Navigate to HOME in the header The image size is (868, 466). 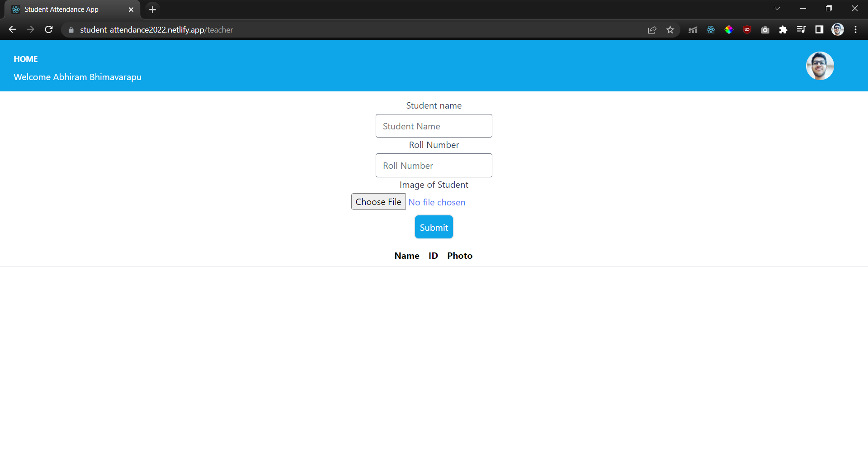pos(25,59)
